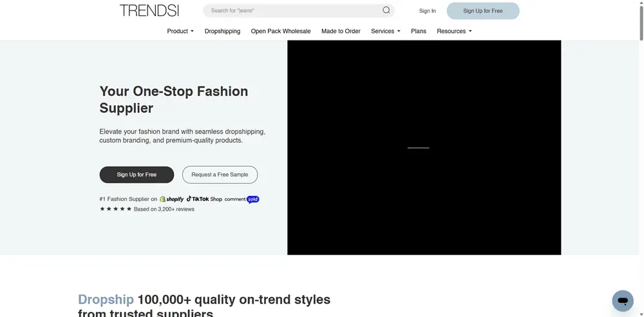Open the Plans page
This screenshot has height=317, width=644.
pyautogui.click(x=419, y=31)
